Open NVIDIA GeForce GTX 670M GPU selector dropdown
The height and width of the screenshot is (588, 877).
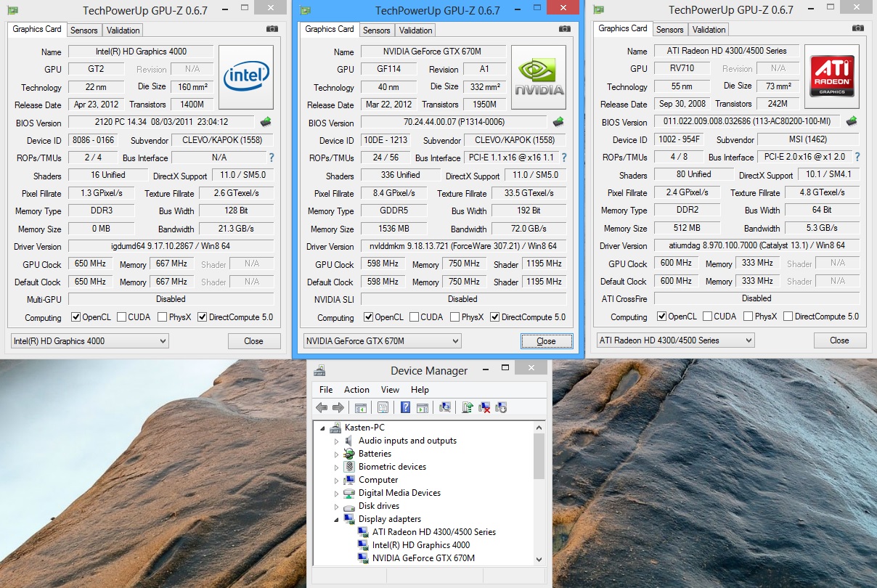click(382, 340)
